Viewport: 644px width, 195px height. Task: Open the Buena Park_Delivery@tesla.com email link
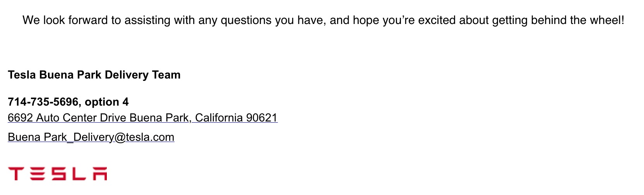91,137
